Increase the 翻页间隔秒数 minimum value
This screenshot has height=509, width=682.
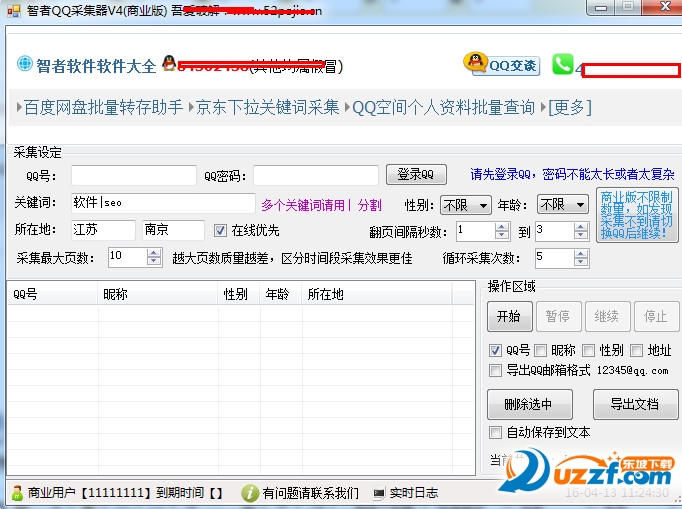(501, 227)
